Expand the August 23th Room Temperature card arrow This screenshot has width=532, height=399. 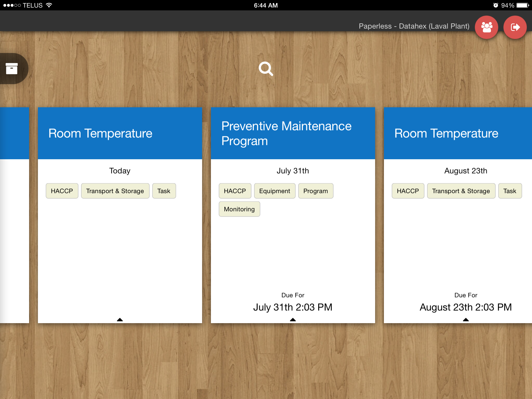[x=465, y=320]
